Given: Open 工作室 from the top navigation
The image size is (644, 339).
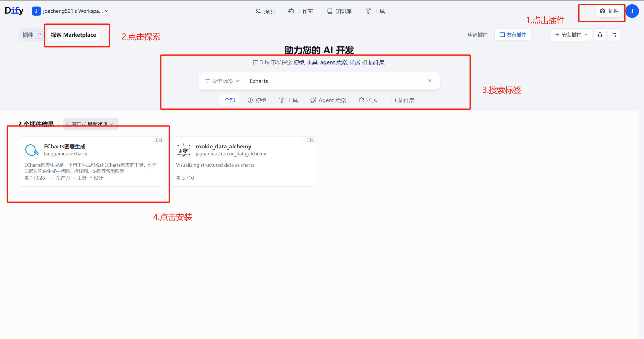Looking at the screenshot, I should point(301,11).
